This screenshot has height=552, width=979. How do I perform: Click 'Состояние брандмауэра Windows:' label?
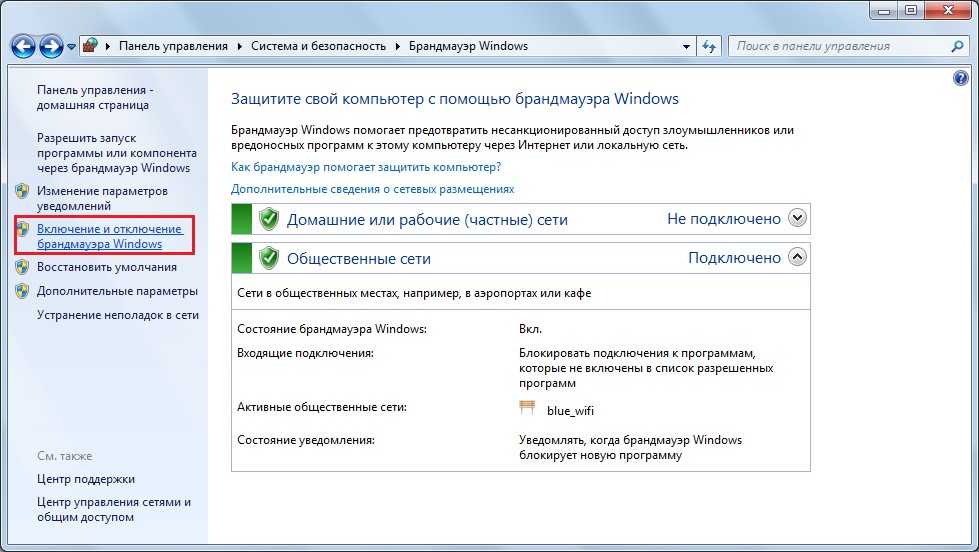pyautogui.click(x=332, y=329)
